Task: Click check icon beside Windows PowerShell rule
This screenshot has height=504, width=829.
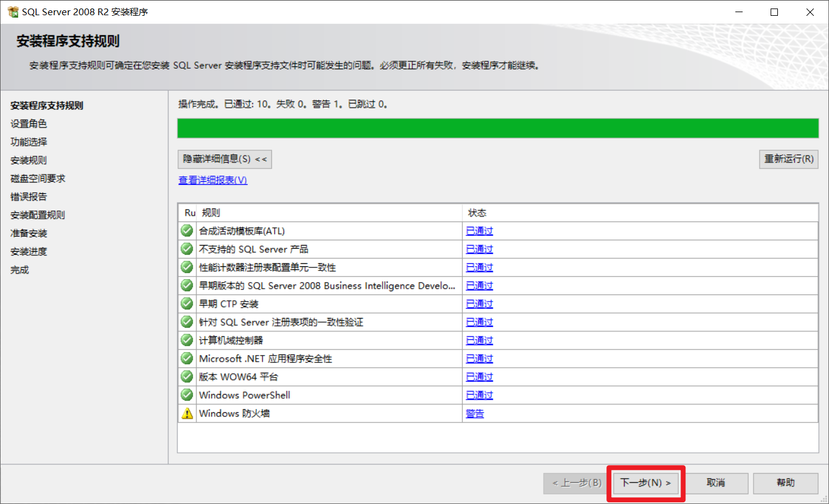Action: [x=187, y=395]
